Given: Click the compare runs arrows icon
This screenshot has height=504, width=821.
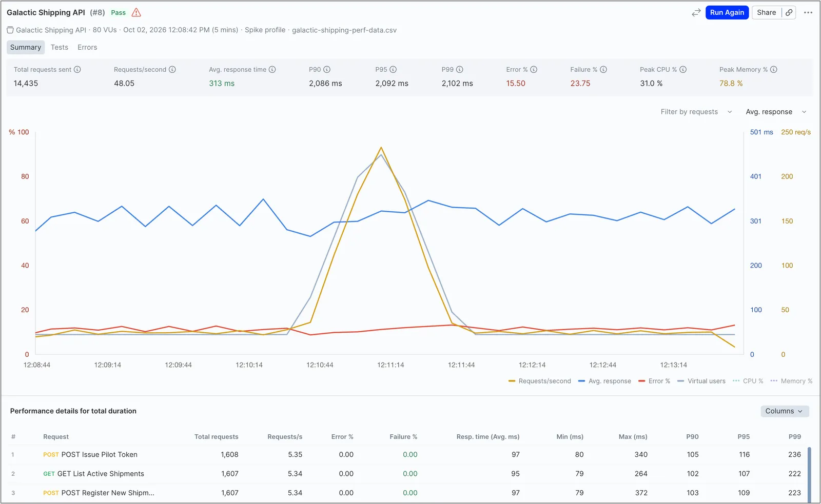Looking at the screenshot, I should (696, 13).
